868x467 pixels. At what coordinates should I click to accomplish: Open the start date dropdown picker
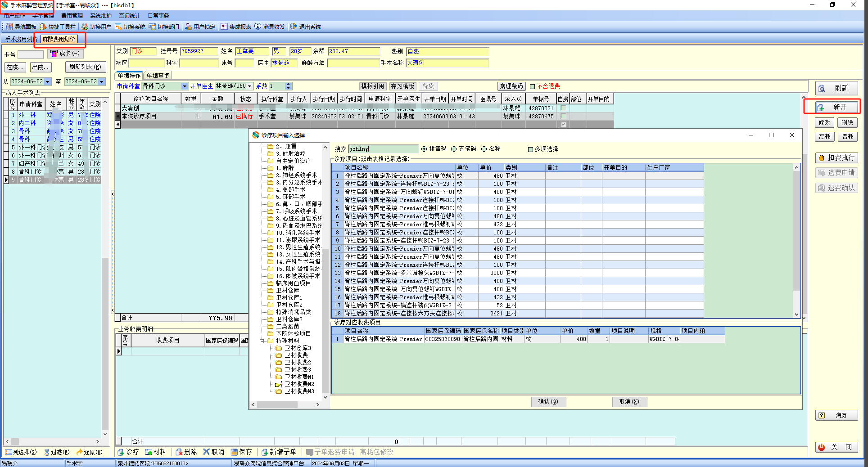tap(47, 82)
